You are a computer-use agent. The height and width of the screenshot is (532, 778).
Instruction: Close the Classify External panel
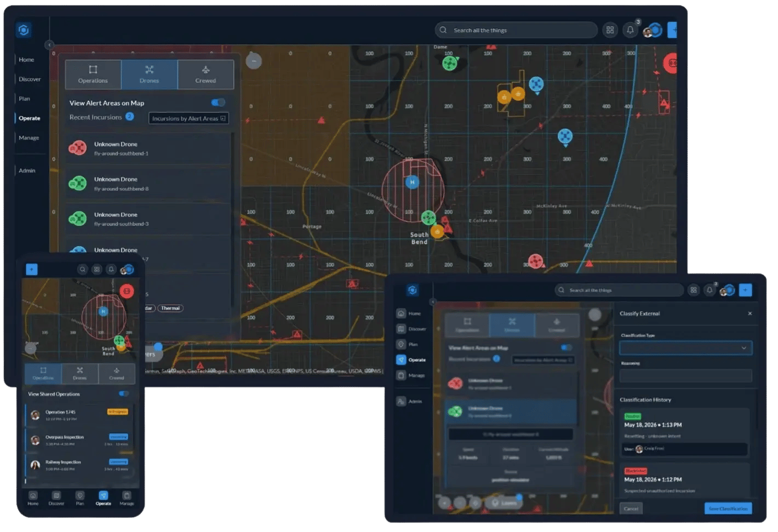pos(750,313)
